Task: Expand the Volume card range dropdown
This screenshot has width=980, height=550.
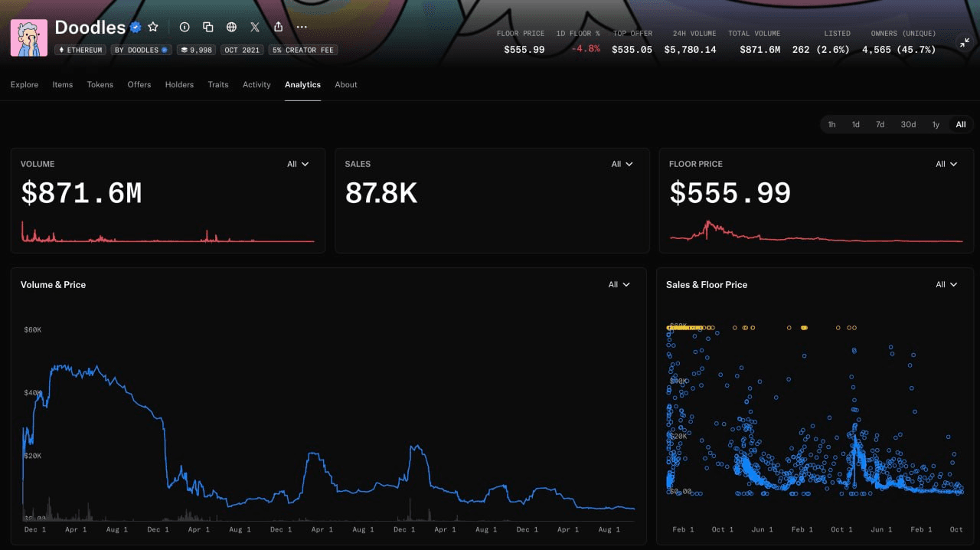Action: 298,164
